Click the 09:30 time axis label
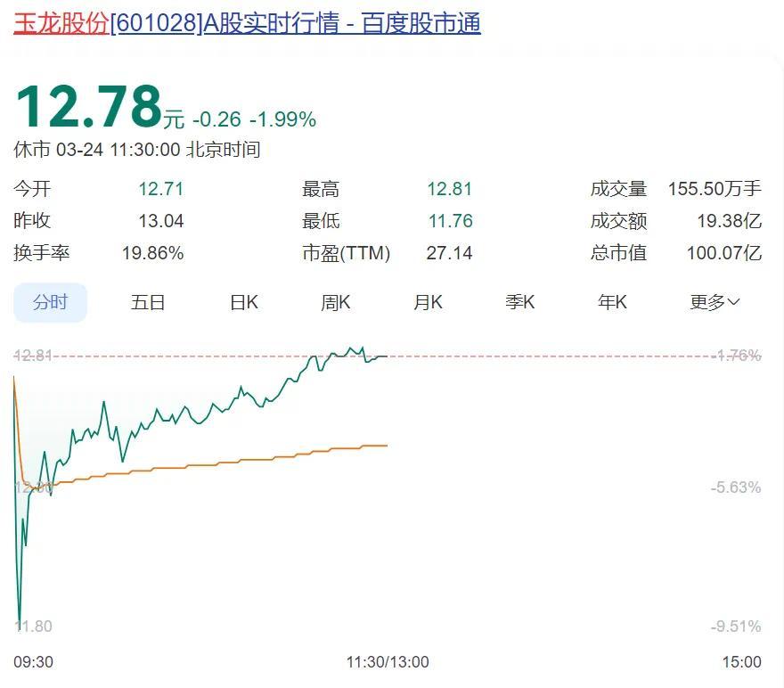 33,662
